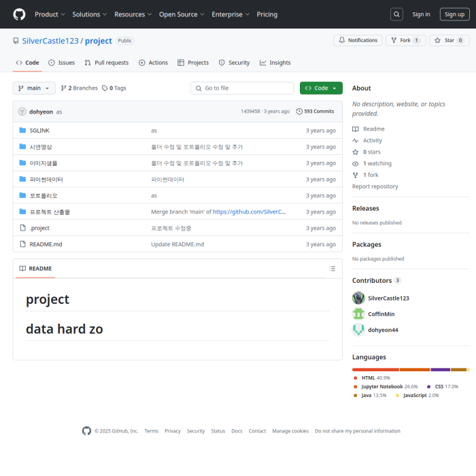
Task: Open the Releases heading link
Action: [366, 208]
